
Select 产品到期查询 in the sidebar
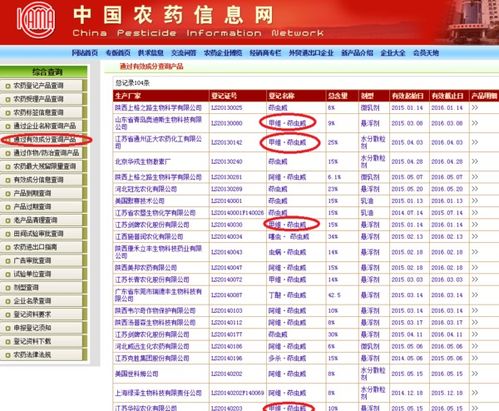(x=32, y=193)
